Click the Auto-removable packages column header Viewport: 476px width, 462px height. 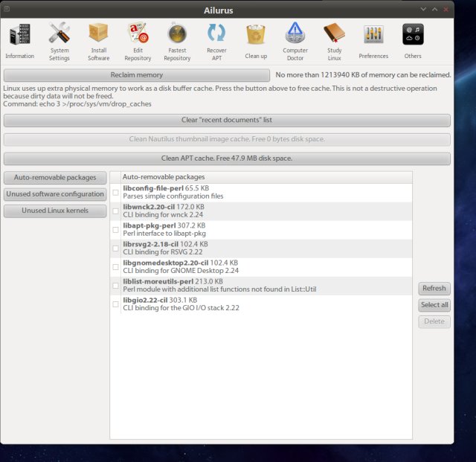266,177
